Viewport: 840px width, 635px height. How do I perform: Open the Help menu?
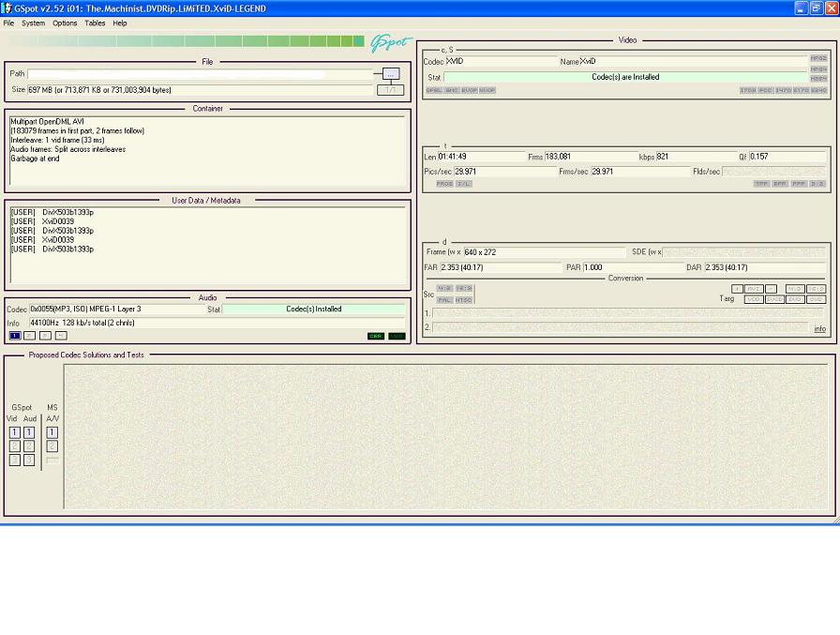pos(120,23)
